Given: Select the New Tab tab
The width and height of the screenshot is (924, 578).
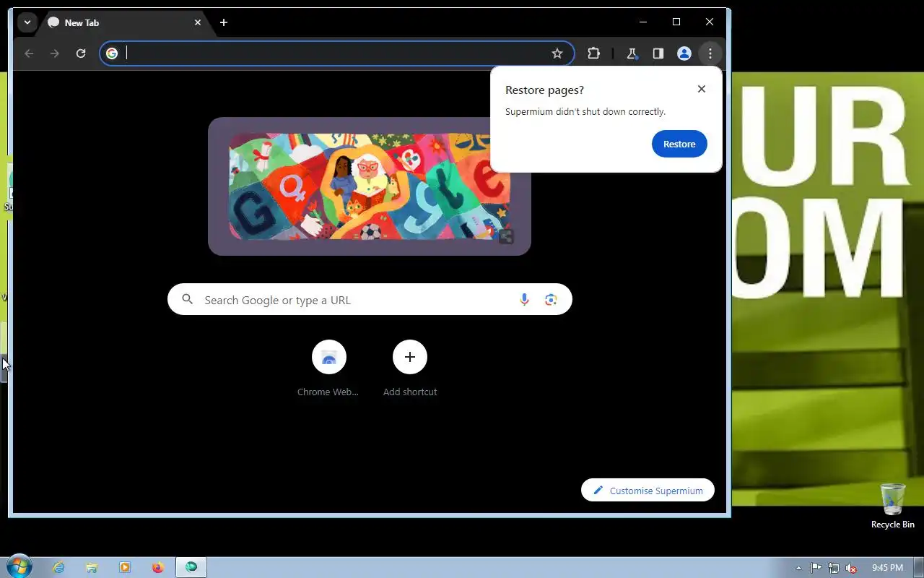Looking at the screenshot, I should coord(124,22).
